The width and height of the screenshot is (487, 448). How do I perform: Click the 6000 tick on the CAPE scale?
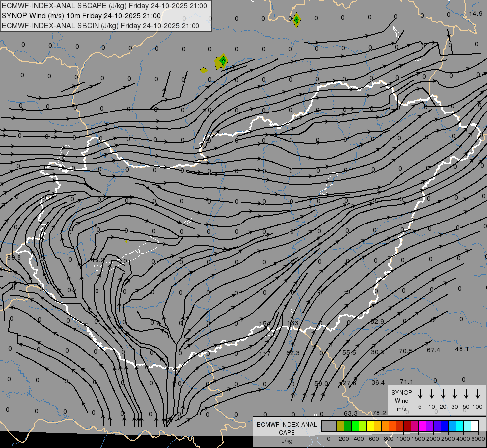(x=478, y=439)
